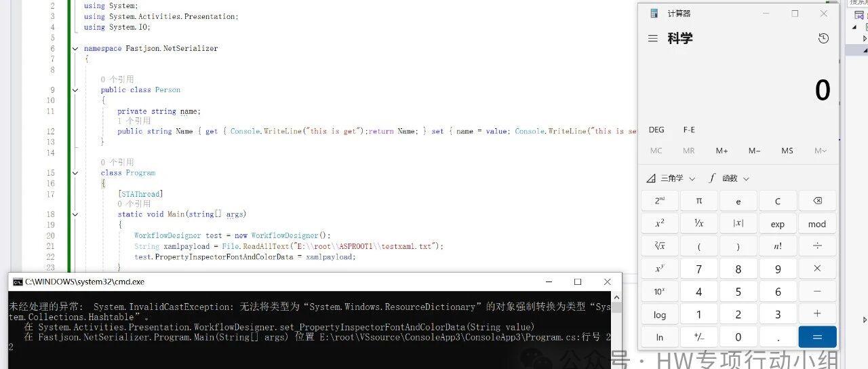The width and height of the screenshot is (868, 369).
Task: Click the M+ memory add button
Action: pyautogui.click(x=722, y=151)
